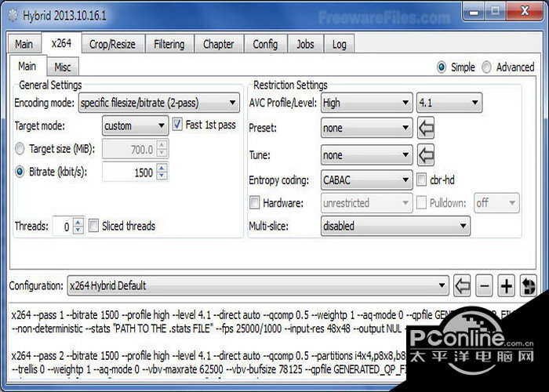Choose the Simple mode radio button
549x392 pixels.
442,67
